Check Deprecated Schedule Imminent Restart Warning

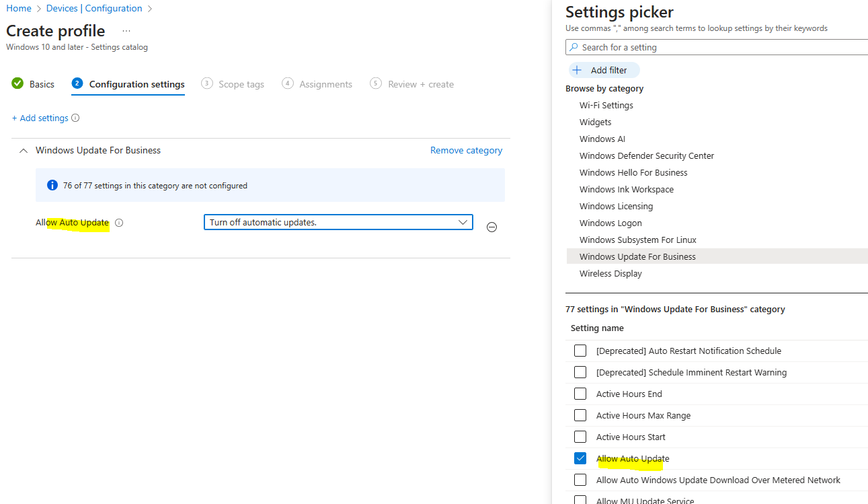580,372
